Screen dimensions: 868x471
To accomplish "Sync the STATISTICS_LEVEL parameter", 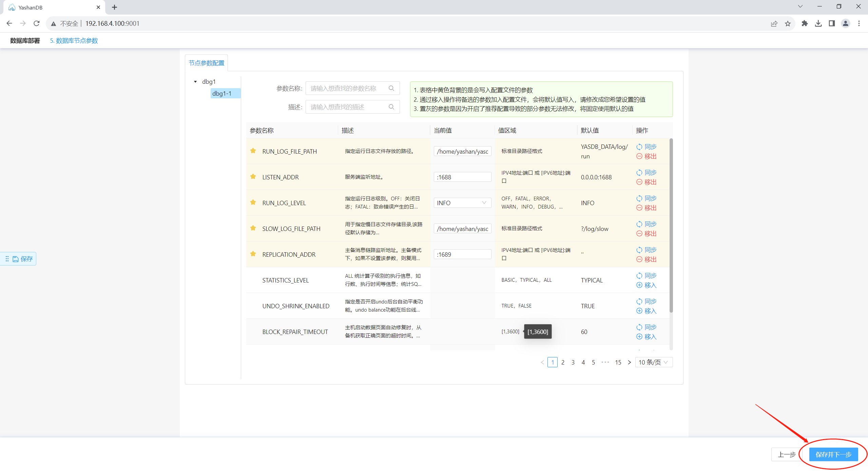I will click(x=647, y=276).
